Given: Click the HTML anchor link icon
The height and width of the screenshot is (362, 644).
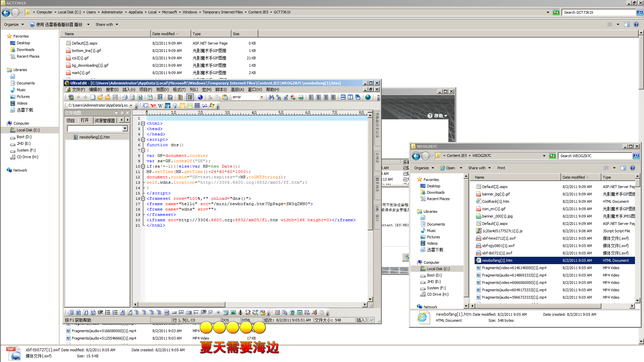Looking at the screenshot, I should (240, 312).
